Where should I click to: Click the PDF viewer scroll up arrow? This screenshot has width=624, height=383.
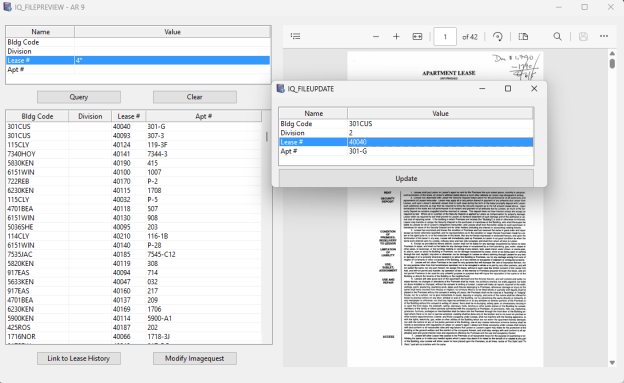coord(612,53)
